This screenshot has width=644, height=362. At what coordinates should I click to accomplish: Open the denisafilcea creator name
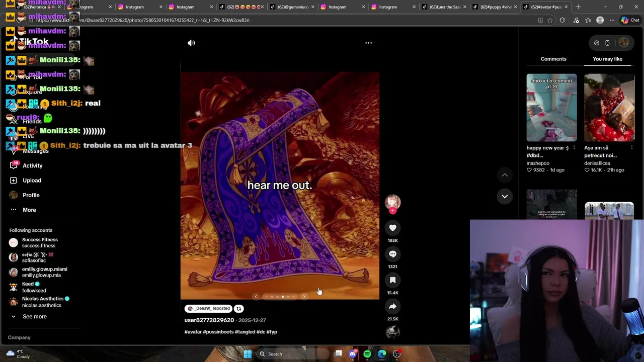[597, 163]
